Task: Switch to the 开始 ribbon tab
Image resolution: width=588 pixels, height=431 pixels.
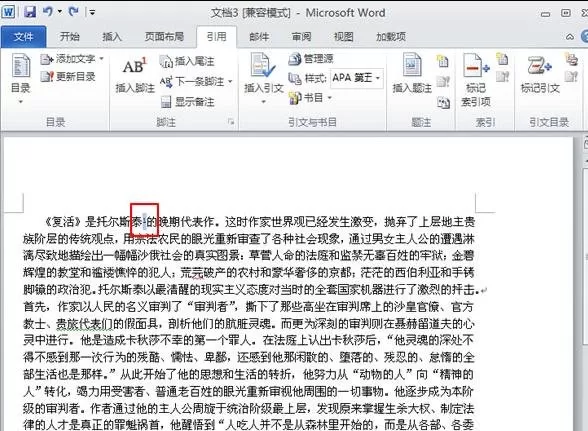Action: pyautogui.click(x=69, y=37)
